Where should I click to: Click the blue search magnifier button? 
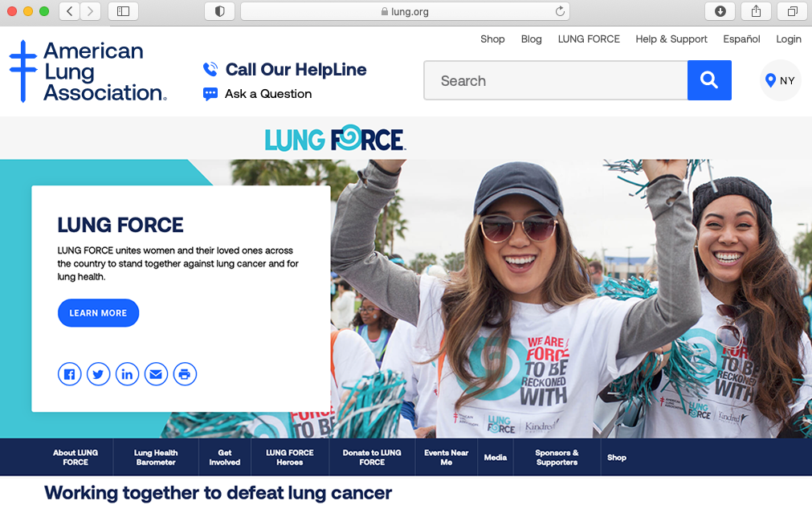[x=709, y=80]
